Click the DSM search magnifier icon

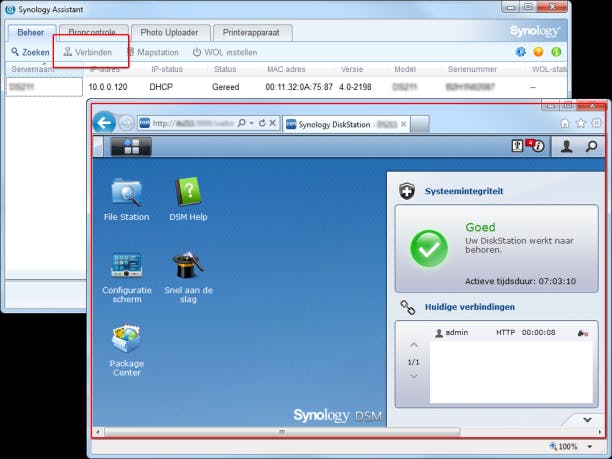point(591,146)
